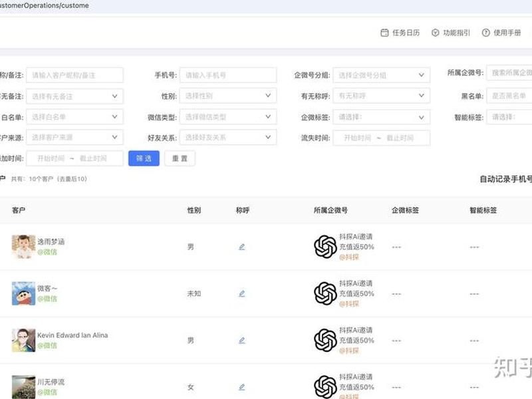
Task: Open avatar of customer 逸雨梦涵
Action: 23,247
